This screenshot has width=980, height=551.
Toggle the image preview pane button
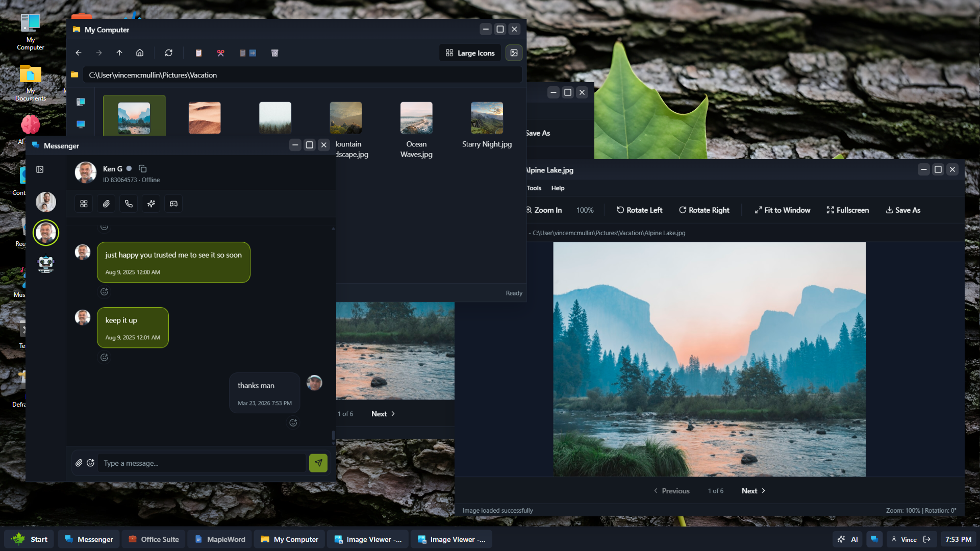(514, 53)
